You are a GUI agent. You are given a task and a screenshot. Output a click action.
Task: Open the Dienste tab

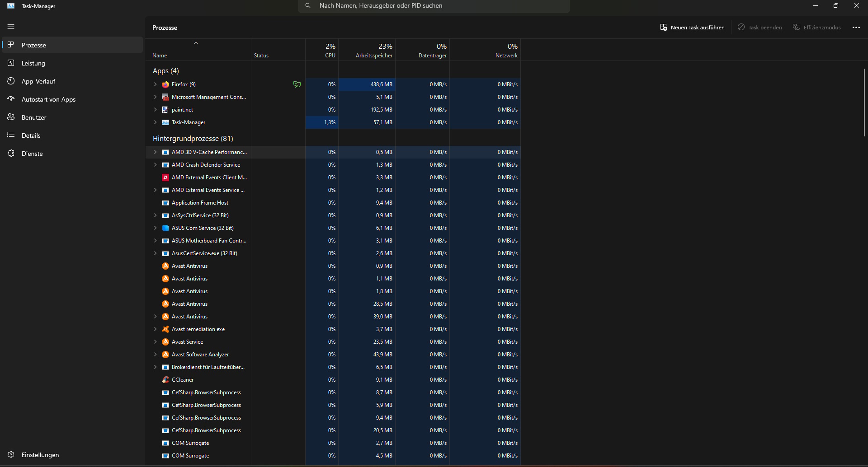72,153
